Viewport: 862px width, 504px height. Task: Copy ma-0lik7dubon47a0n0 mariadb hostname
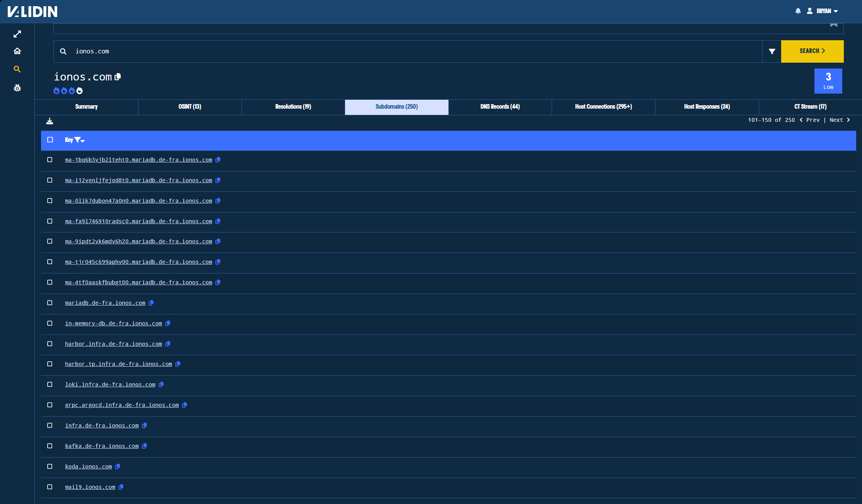click(x=218, y=201)
